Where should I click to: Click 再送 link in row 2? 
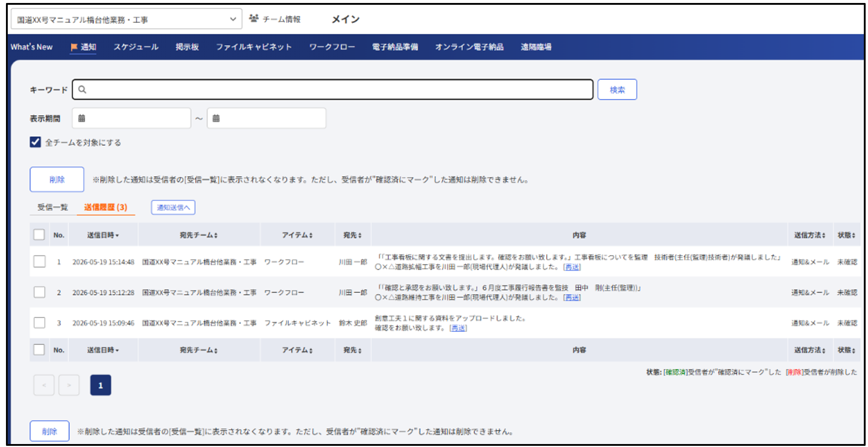pos(572,298)
